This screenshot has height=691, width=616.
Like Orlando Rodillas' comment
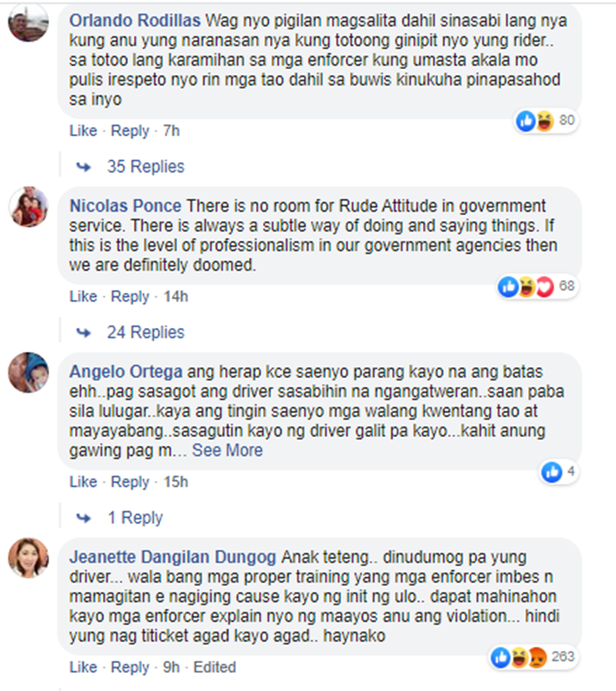pyautogui.click(x=83, y=131)
